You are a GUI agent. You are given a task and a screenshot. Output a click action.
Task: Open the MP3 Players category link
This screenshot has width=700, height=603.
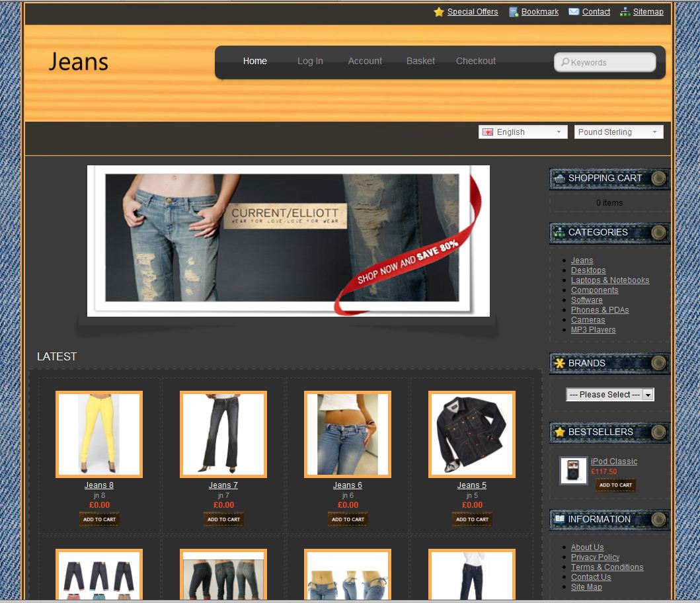point(593,330)
